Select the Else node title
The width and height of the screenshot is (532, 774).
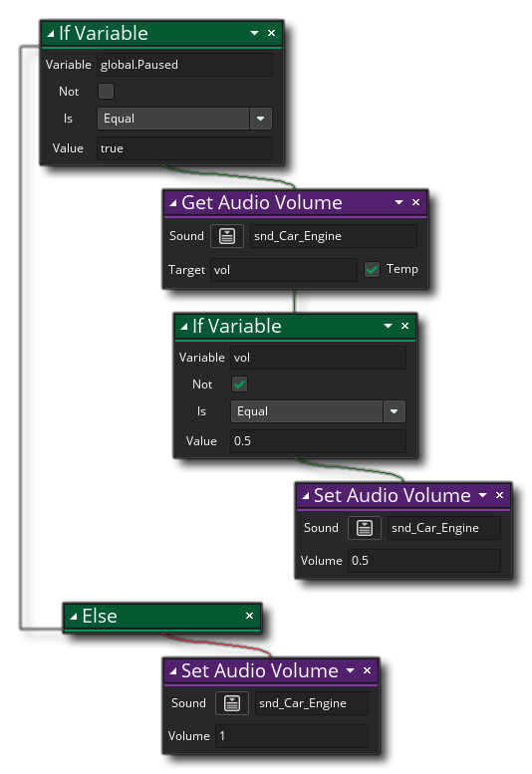(100, 616)
